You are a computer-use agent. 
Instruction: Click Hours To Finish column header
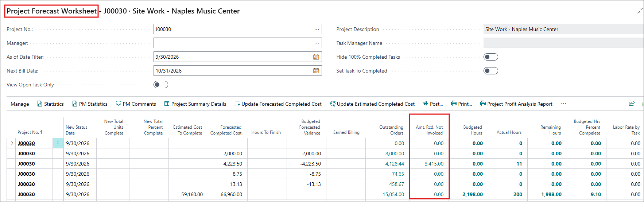tap(266, 132)
